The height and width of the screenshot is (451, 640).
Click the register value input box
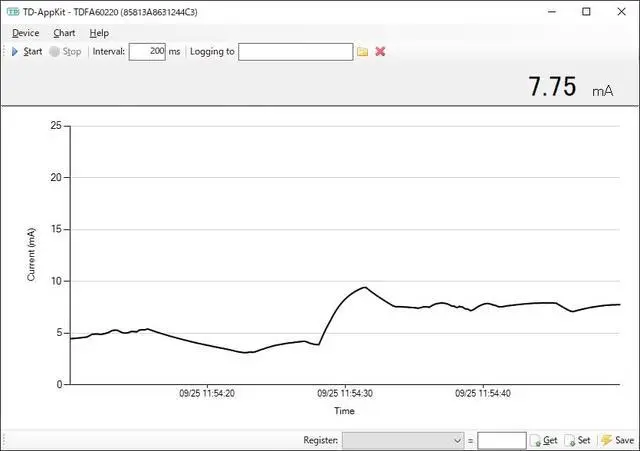tap(501, 440)
